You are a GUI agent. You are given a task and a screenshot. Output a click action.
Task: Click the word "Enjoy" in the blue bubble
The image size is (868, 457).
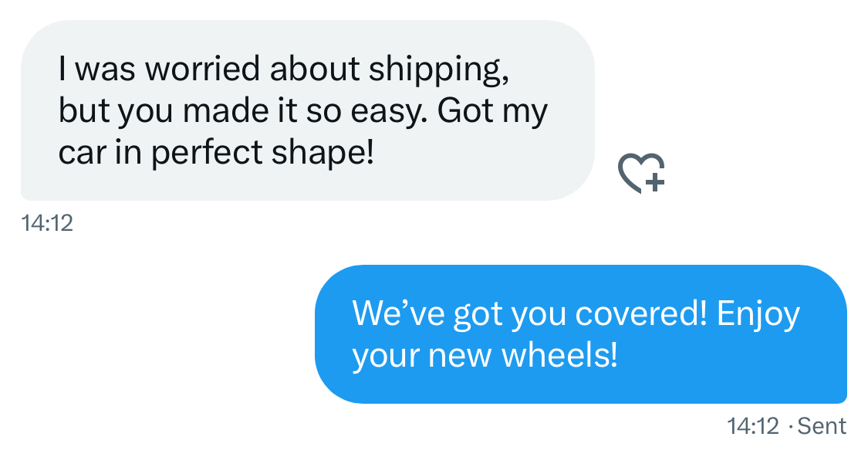click(758, 315)
